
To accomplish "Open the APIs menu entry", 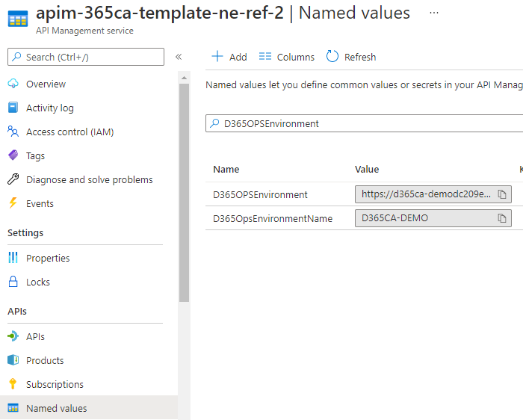I will (x=35, y=336).
